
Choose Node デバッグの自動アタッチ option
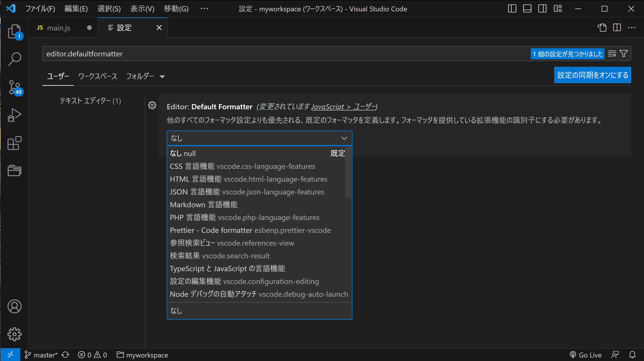click(259, 294)
